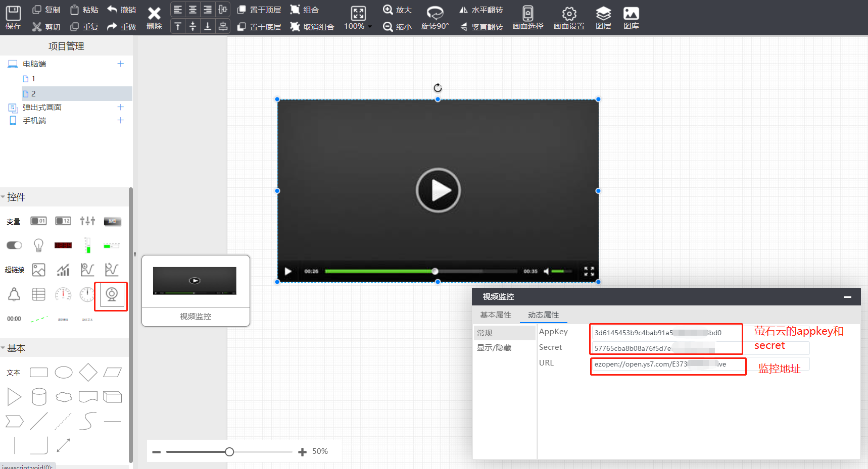The height and width of the screenshot is (469, 868).
Task: Click the Delete (删除) X icon
Action: (x=154, y=18)
